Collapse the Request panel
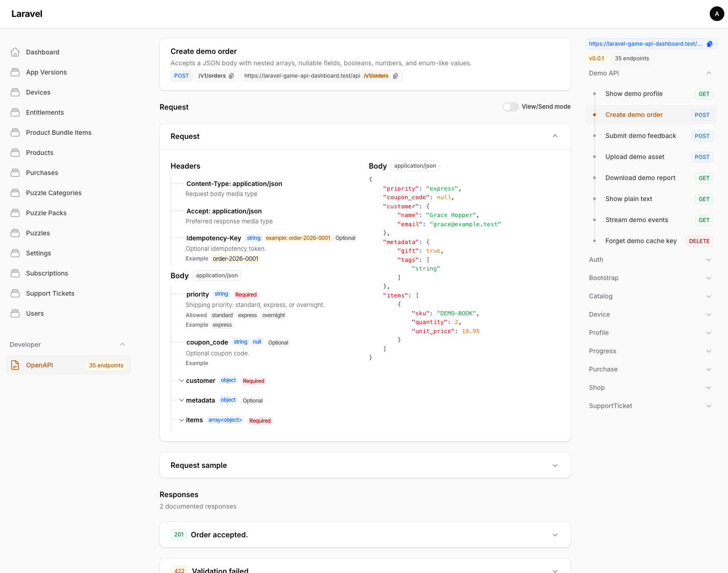Screen dimensions: 728x573 [x=555, y=136]
